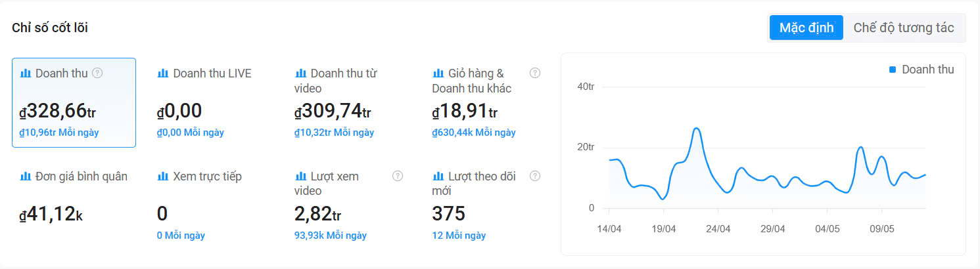Select the Doanh thu metric card
980x269 pixels.
(x=74, y=102)
